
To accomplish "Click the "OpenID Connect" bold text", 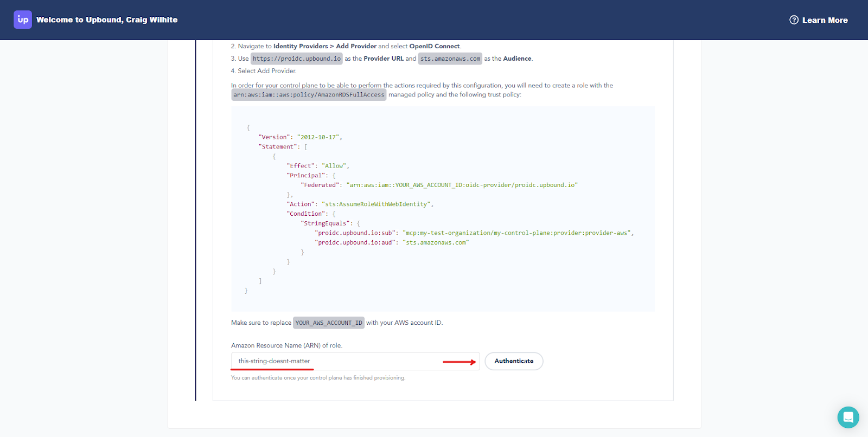I will pos(435,47).
